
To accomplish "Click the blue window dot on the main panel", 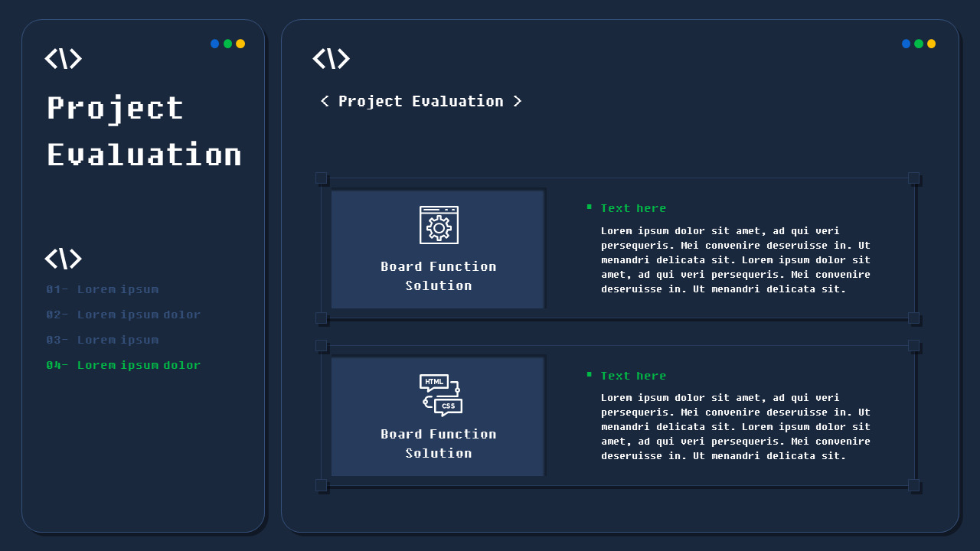I will (x=906, y=44).
